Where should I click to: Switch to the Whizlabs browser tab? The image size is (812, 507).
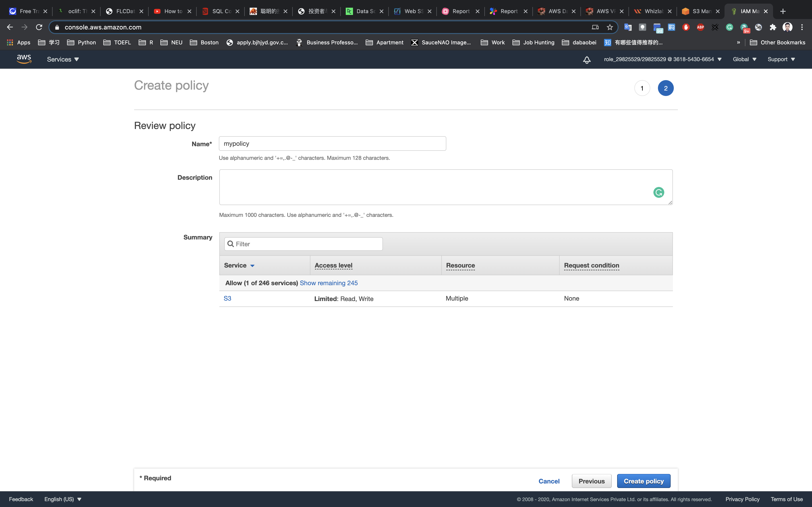(x=653, y=11)
